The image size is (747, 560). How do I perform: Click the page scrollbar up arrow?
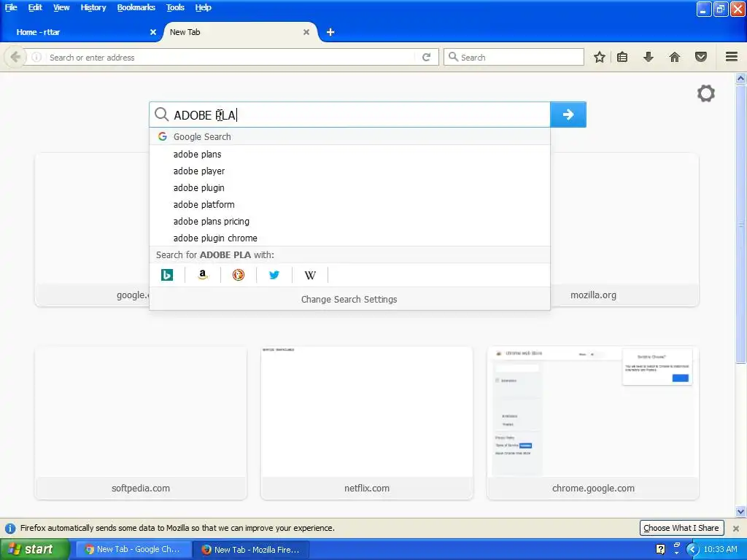(740, 77)
